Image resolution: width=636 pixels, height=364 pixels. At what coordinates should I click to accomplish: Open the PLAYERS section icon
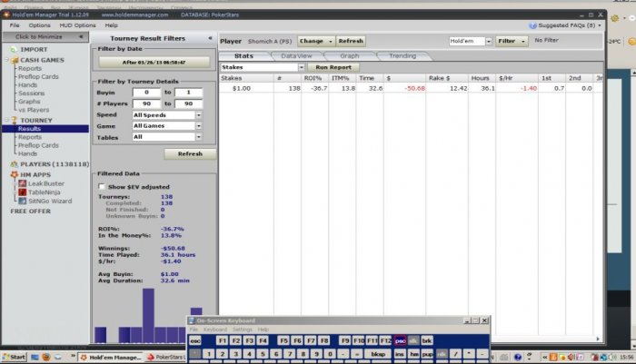pyautogui.click(x=15, y=164)
